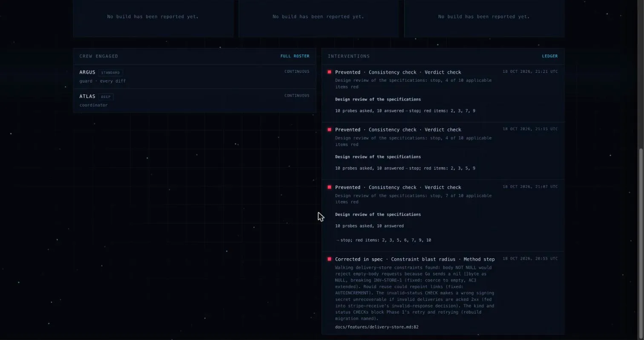Click the 'Walking delivery-store constraints' description paragraph
This screenshot has height=340, width=644.
pyautogui.click(x=415, y=293)
